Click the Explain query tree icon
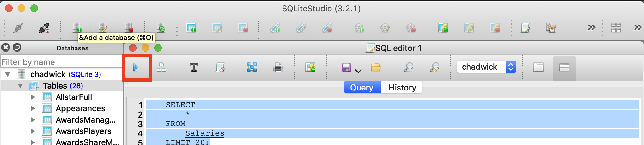 coord(161,67)
